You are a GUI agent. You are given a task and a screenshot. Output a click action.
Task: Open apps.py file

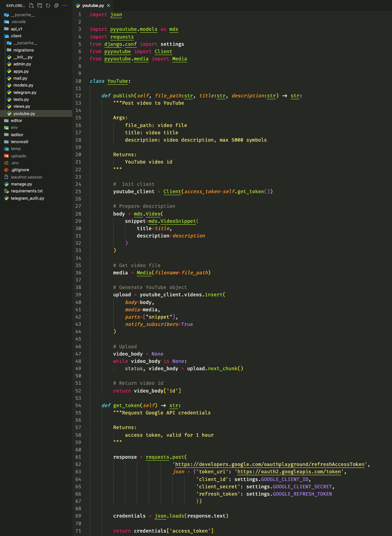(36, 71)
